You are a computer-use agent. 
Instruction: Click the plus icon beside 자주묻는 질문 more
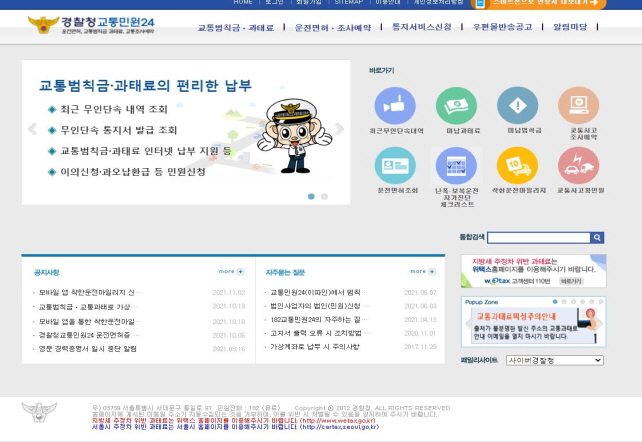(x=432, y=271)
